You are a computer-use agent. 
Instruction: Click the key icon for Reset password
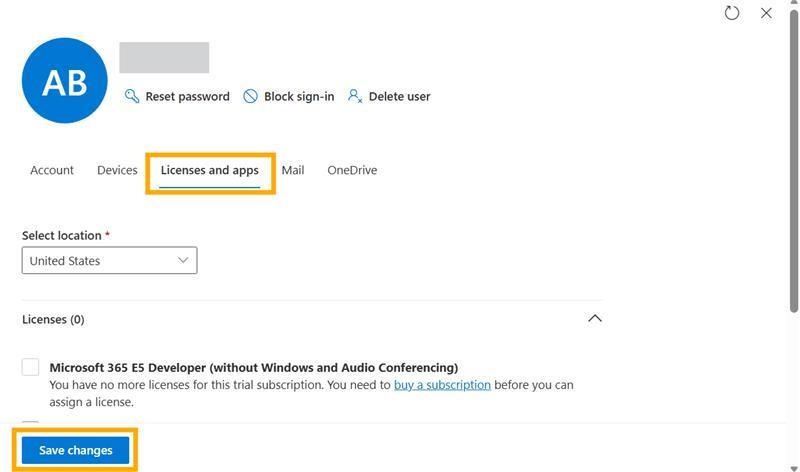132,96
